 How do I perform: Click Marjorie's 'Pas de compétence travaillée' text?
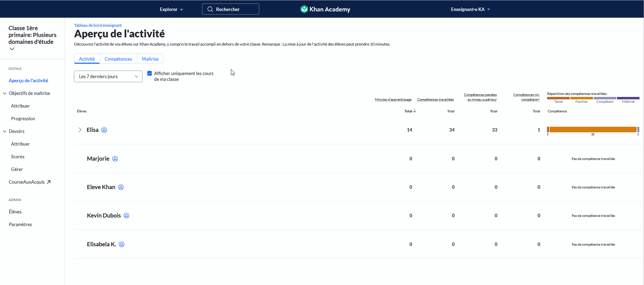593,159
